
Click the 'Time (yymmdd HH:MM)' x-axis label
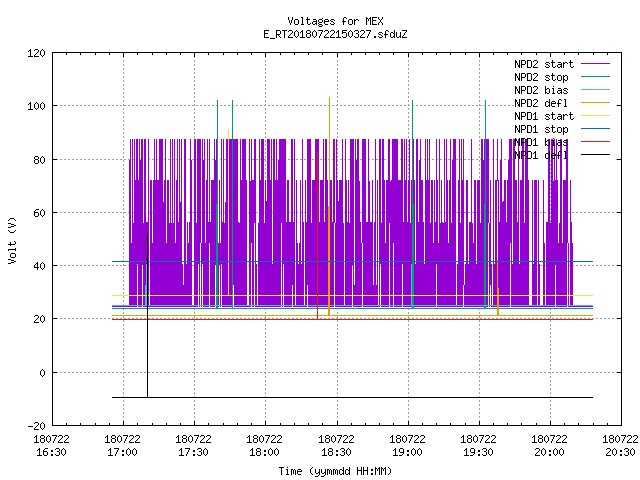(335, 471)
